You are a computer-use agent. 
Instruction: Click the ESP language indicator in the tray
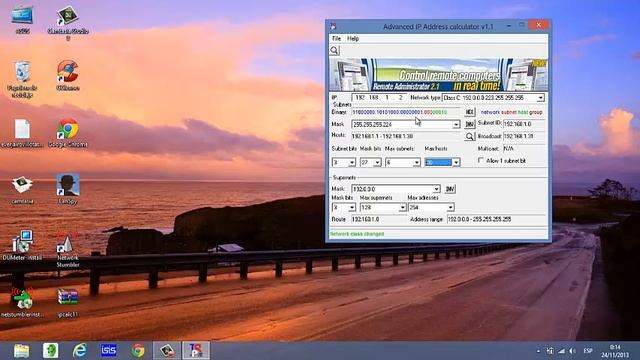[588, 351]
